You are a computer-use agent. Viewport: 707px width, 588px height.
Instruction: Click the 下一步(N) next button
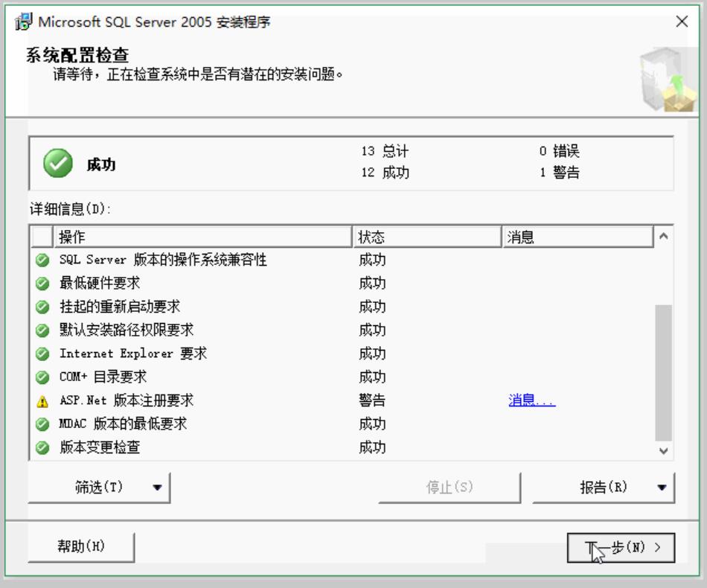pyautogui.click(x=621, y=548)
